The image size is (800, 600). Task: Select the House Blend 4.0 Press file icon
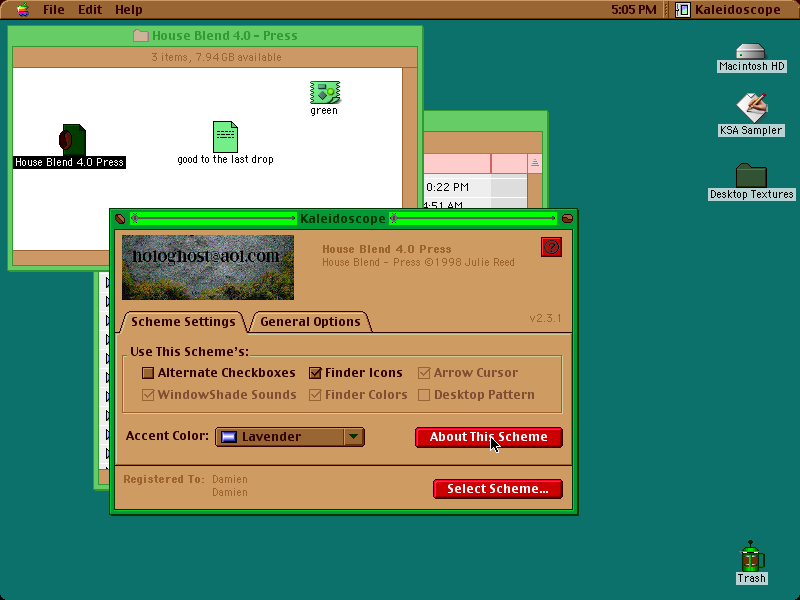tap(70, 145)
